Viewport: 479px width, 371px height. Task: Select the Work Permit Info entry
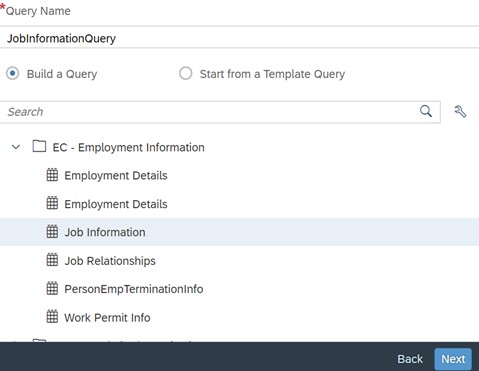[239, 317]
